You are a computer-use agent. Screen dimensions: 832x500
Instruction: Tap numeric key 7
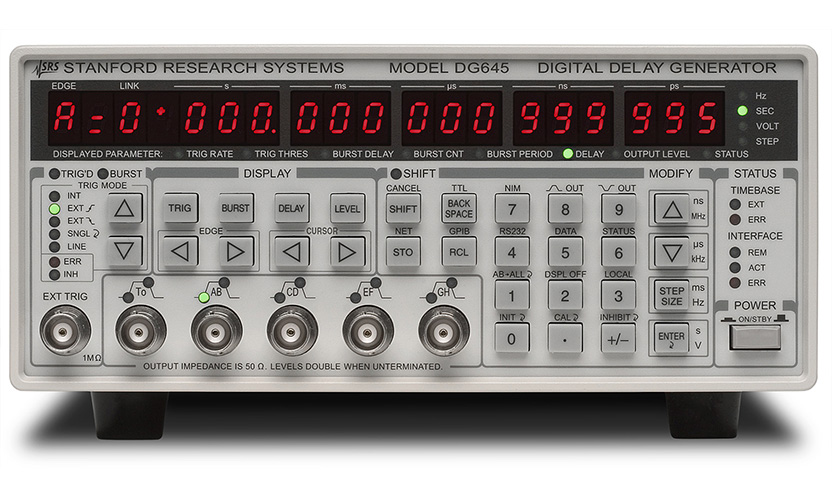point(512,209)
